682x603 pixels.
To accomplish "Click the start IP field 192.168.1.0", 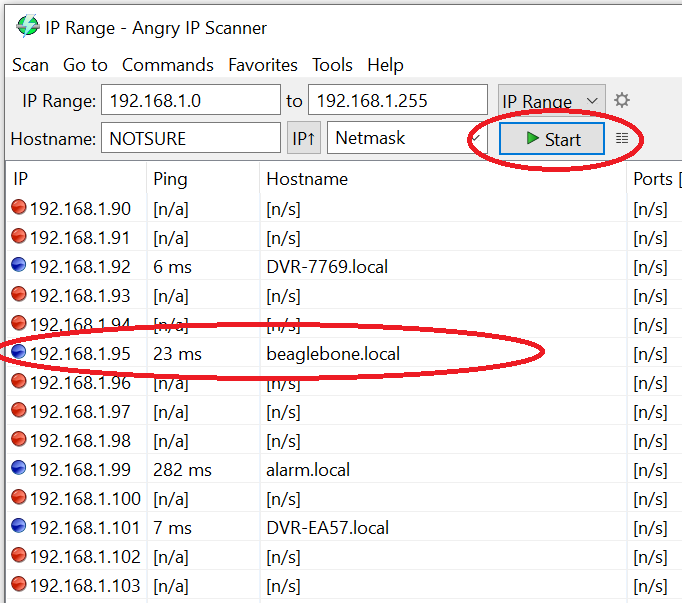I will pos(191,100).
